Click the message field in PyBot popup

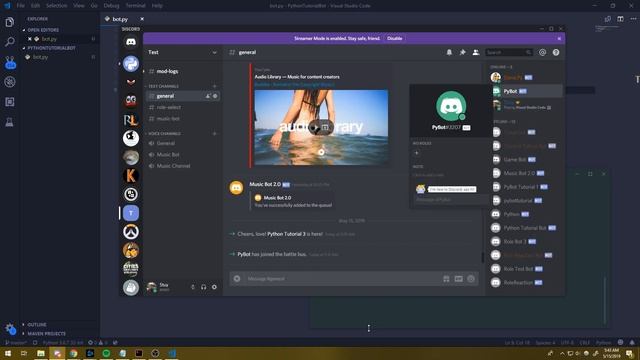(451, 200)
